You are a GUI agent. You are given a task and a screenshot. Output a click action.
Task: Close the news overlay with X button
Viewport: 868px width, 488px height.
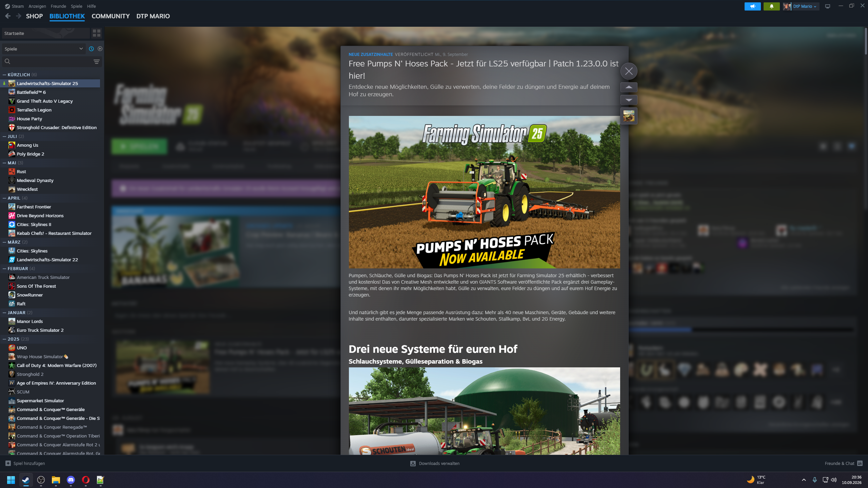point(629,72)
